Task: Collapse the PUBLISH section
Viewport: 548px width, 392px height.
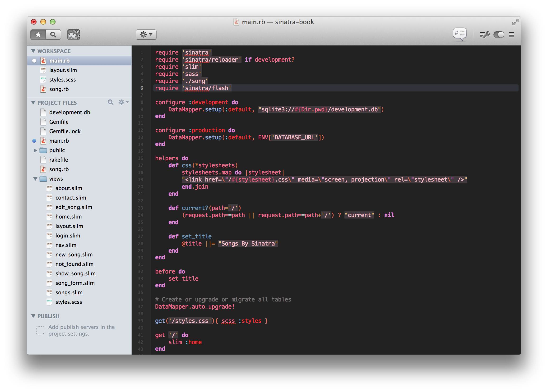Action: click(33, 316)
